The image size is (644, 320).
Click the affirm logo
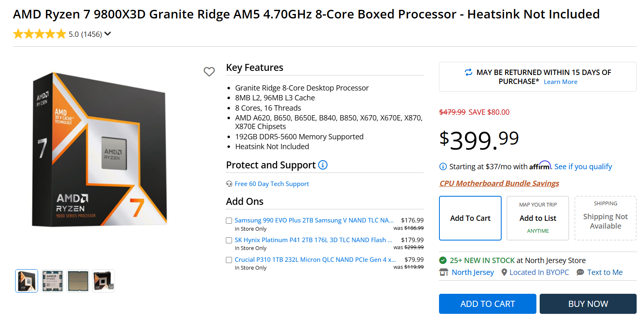point(540,166)
